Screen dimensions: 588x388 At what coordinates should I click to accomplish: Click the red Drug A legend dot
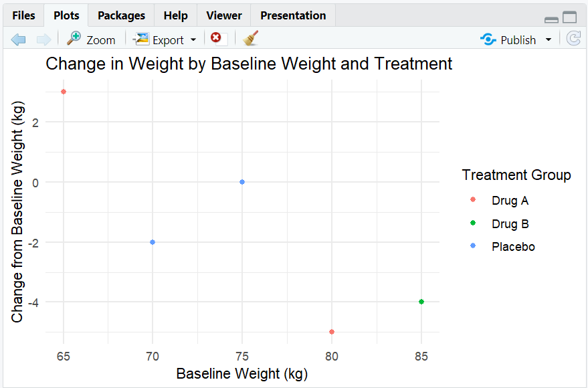pyautogui.click(x=473, y=199)
